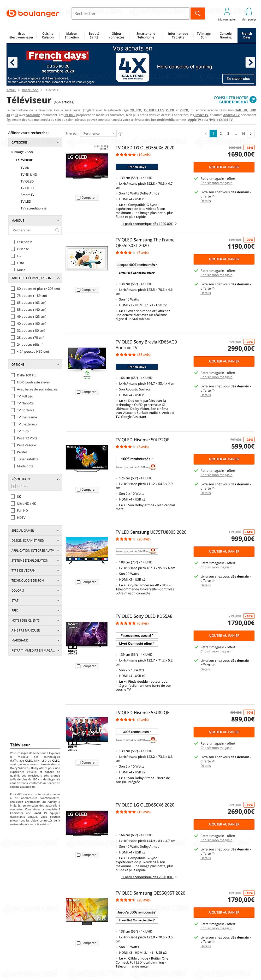Click the orange search magnifier button
The image size is (261, 980).
(x=198, y=13)
